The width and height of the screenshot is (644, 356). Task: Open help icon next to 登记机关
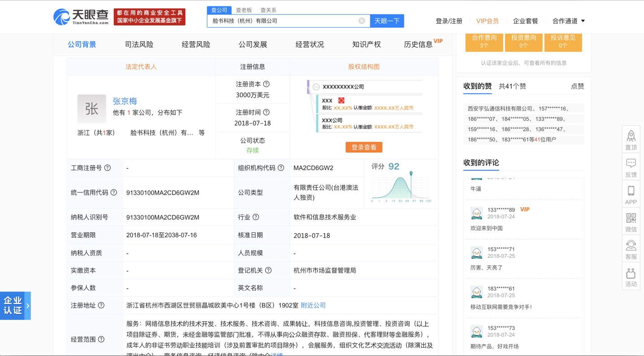click(x=268, y=270)
